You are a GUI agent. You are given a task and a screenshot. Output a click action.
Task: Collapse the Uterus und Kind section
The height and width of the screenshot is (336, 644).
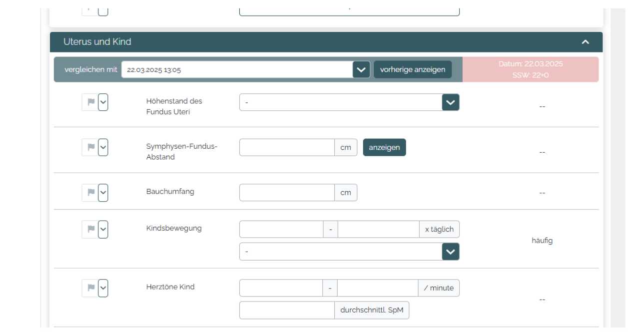(585, 42)
